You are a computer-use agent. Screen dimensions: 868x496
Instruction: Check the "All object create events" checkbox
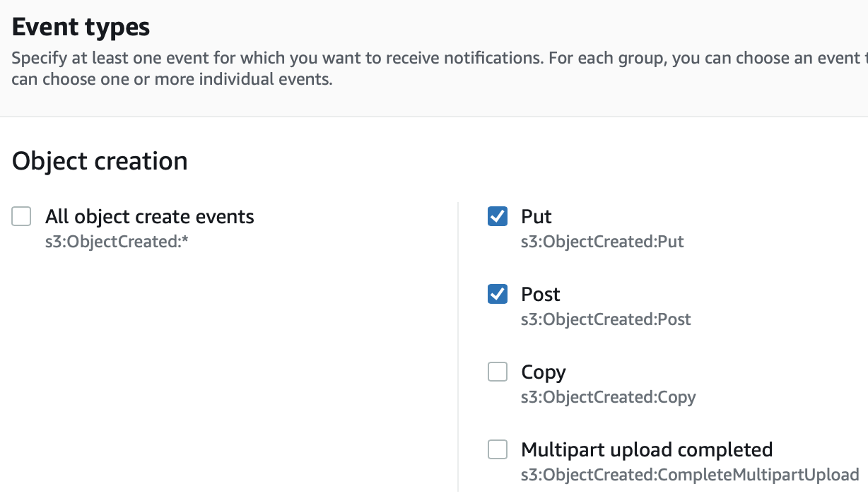(21, 216)
